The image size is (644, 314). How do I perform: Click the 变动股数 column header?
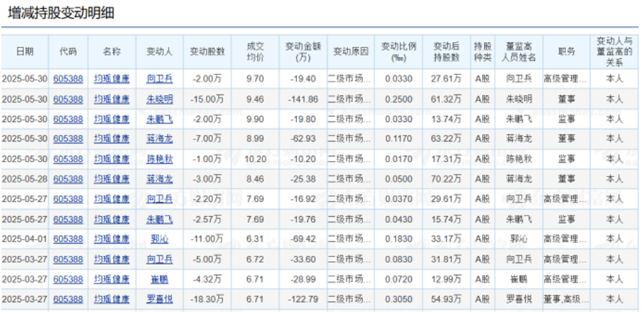tap(207, 52)
